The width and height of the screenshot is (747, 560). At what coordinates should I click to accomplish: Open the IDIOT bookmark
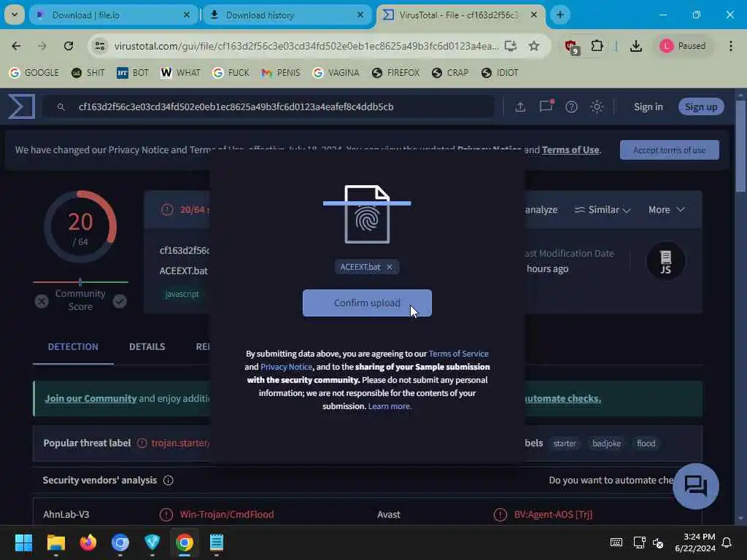click(x=499, y=72)
